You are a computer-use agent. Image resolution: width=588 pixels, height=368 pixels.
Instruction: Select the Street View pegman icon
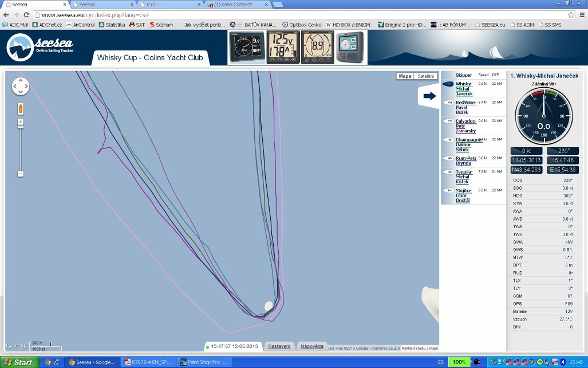pos(21,108)
